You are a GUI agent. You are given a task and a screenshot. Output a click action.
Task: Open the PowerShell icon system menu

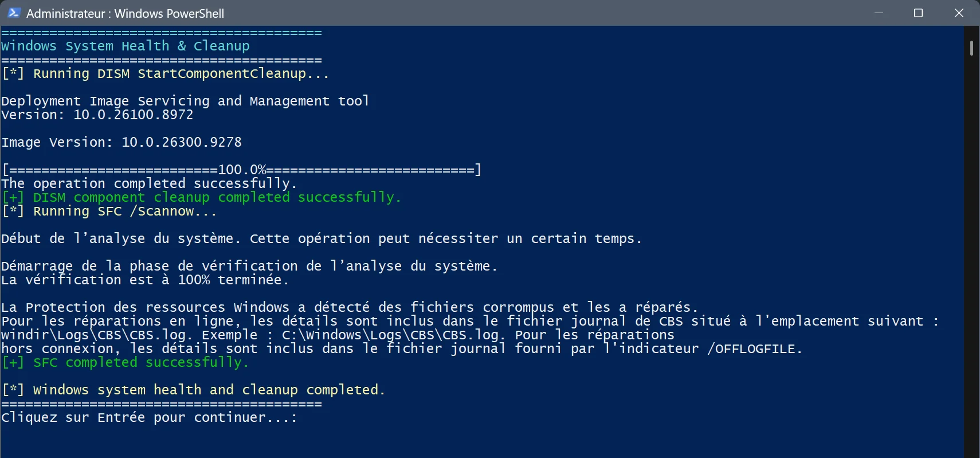(14, 13)
